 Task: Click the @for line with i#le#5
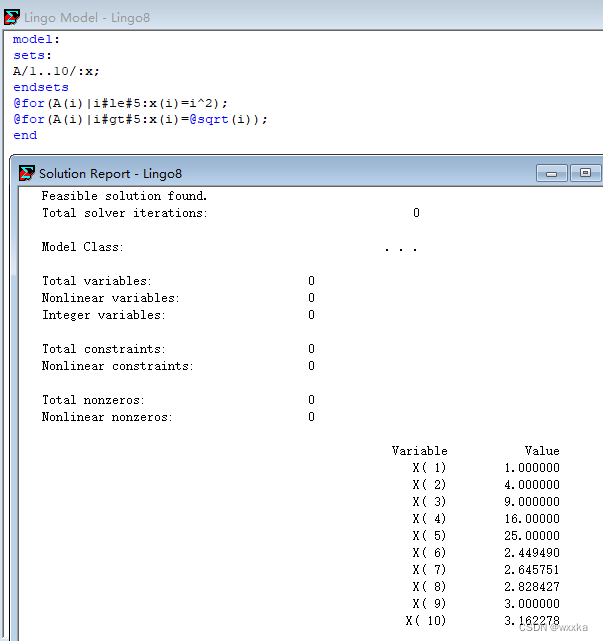point(120,103)
